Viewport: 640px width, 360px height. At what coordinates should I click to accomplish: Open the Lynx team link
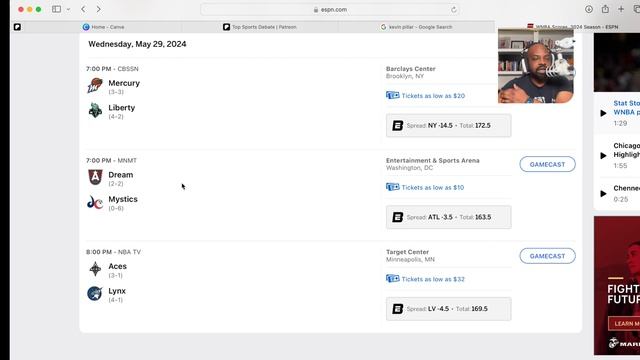117,291
